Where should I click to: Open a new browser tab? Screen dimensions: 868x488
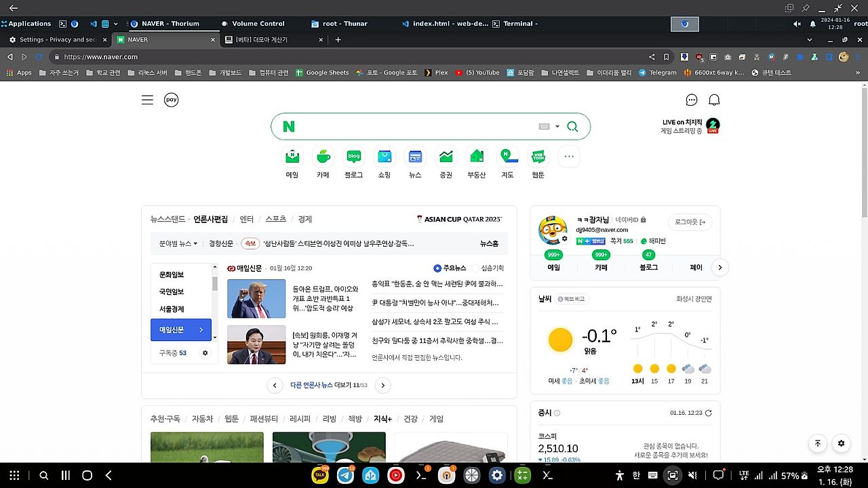pyautogui.click(x=338, y=39)
